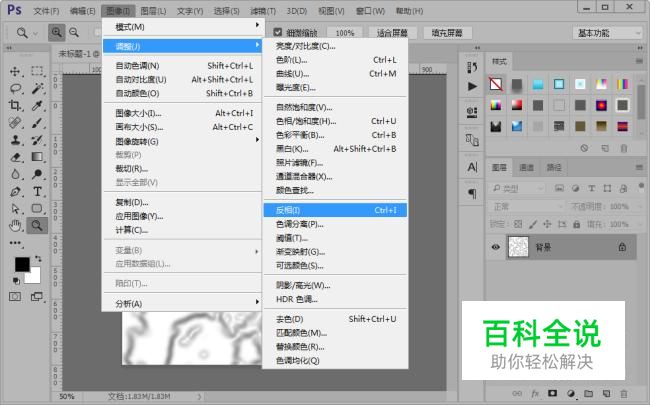
Task: Switch to the 通道 tab
Action: click(x=526, y=167)
